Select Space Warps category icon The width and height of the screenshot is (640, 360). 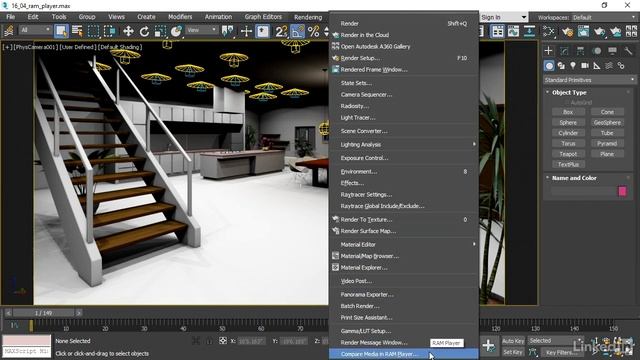pos(609,65)
